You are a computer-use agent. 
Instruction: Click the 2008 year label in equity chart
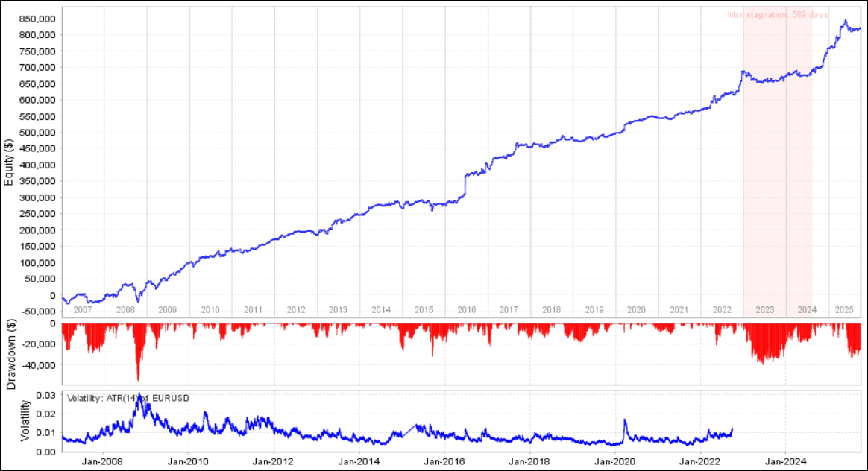click(x=125, y=310)
